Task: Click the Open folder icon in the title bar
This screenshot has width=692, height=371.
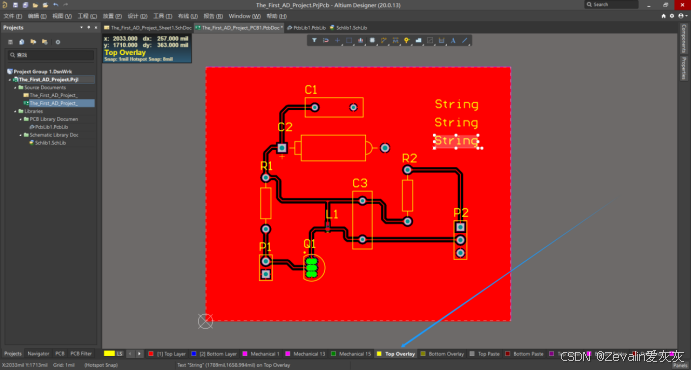Action: point(35,5)
